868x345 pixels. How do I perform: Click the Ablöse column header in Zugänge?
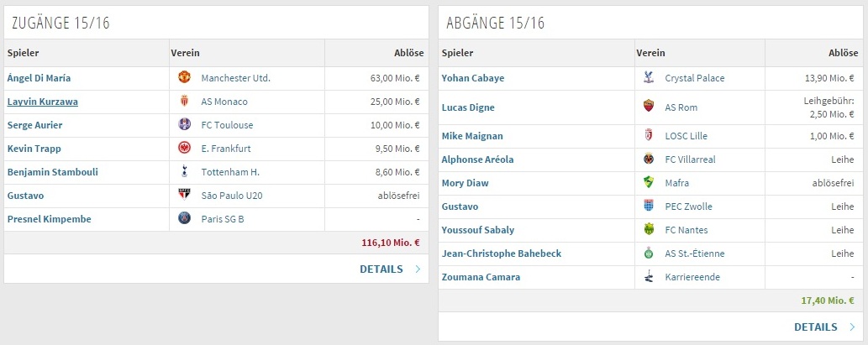point(408,53)
